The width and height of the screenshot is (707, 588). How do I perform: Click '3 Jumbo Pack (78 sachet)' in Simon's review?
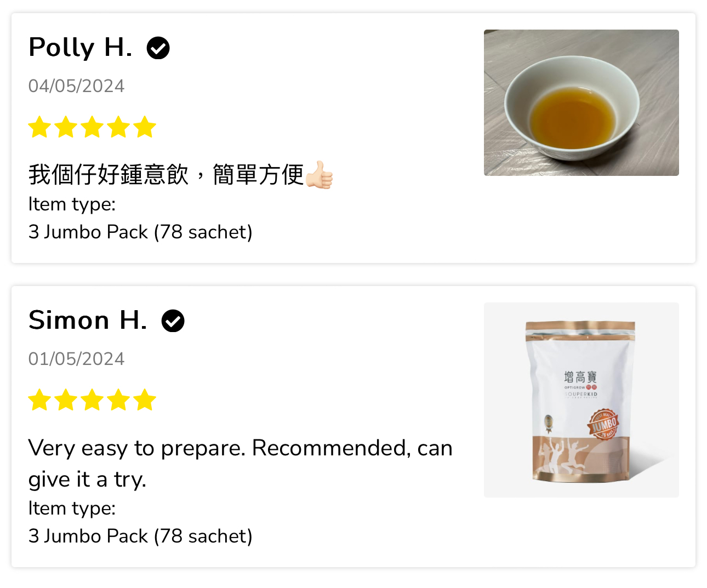click(141, 536)
